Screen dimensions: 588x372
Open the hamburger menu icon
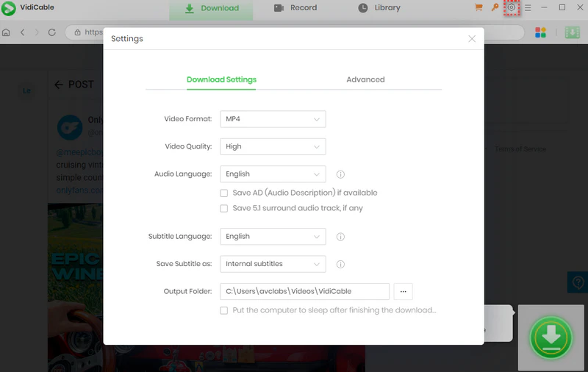tap(528, 7)
